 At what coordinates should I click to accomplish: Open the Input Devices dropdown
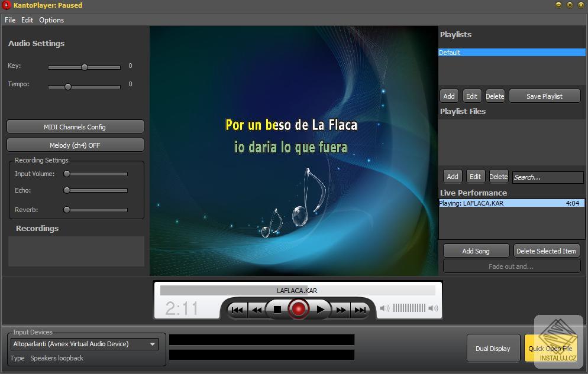85,344
